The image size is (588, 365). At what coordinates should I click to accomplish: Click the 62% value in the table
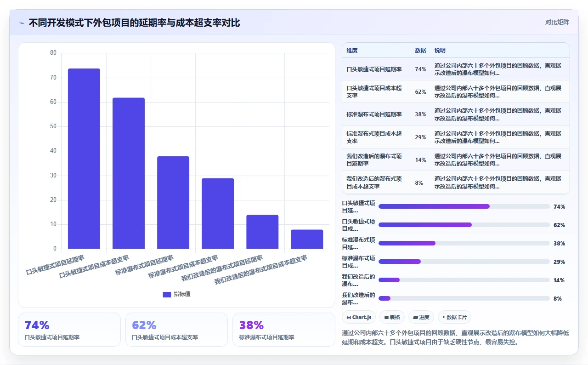420,91
